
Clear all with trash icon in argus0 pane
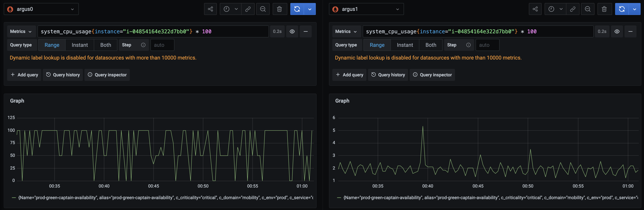[x=279, y=9]
